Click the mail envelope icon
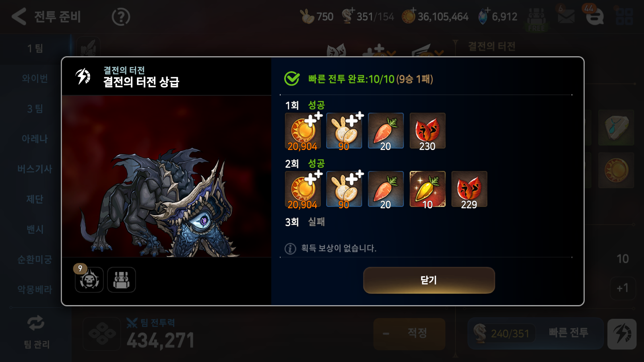 [x=566, y=16]
